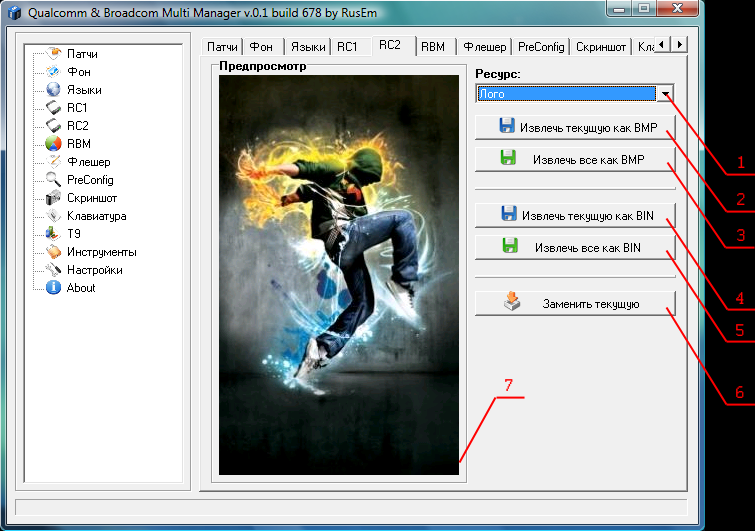Screen dimensions: 755x531
Task: Click the Патчи icon in sidebar tree
Action: (x=55, y=54)
